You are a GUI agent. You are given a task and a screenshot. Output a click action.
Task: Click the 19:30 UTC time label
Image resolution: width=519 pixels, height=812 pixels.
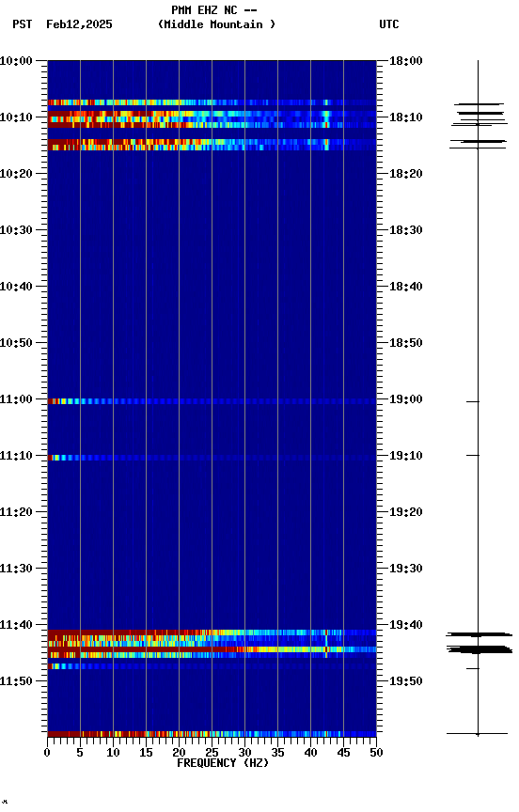click(x=406, y=570)
